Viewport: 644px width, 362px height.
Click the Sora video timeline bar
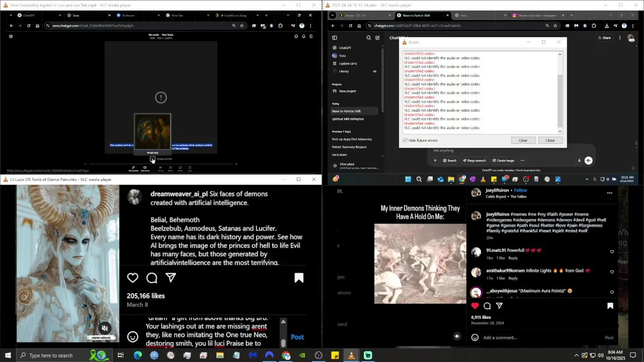(x=161, y=163)
